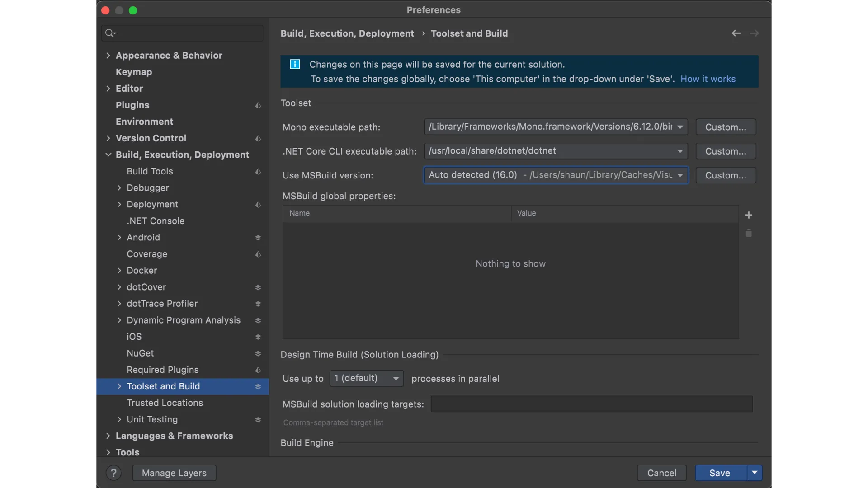Open .NET Core CLI executable path dropdown
868x488 pixels.
[680, 151]
